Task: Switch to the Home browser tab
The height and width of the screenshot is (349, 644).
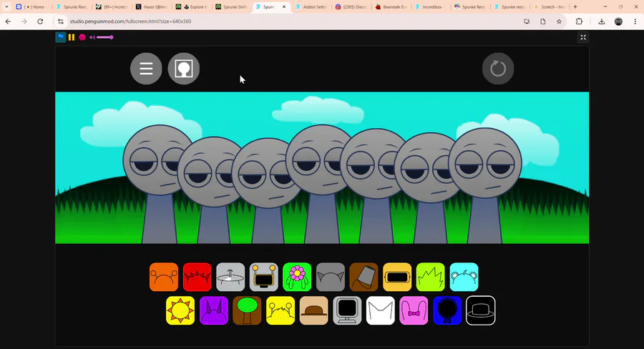Action: (31, 7)
